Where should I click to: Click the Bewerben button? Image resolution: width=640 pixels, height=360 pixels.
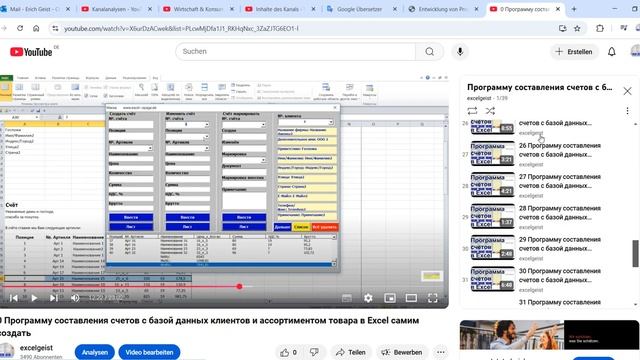402,352
